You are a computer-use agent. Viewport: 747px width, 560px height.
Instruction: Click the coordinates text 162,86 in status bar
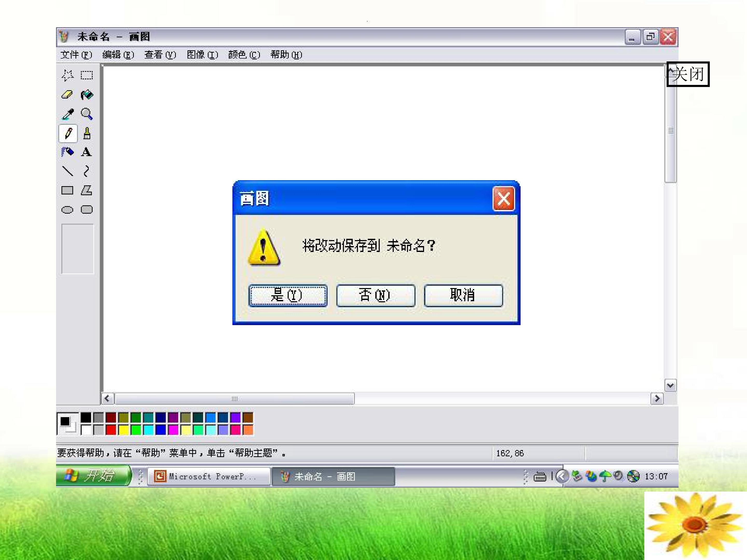click(510, 453)
